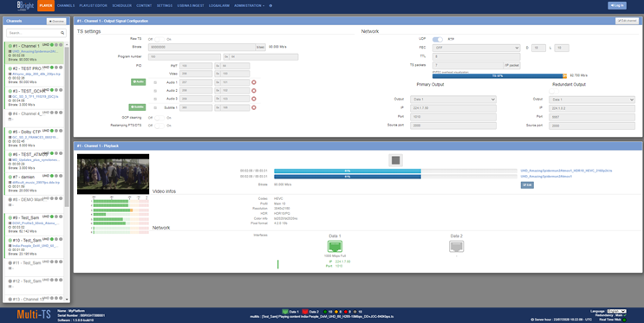Click the Log in button

click(617, 5)
